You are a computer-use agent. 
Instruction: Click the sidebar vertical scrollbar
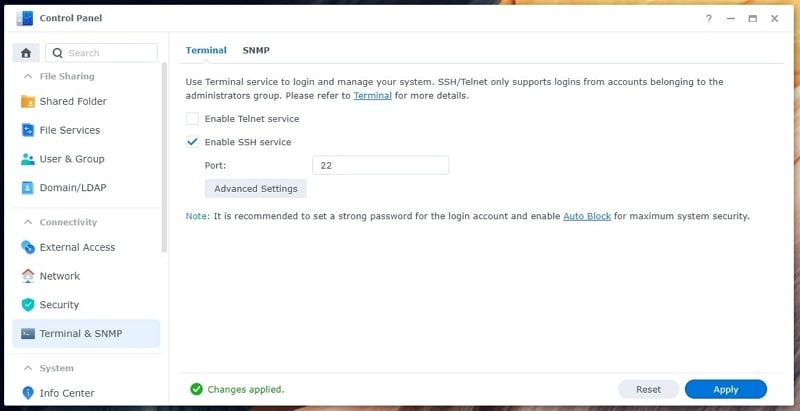pyautogui.click(x=164, y=158)
